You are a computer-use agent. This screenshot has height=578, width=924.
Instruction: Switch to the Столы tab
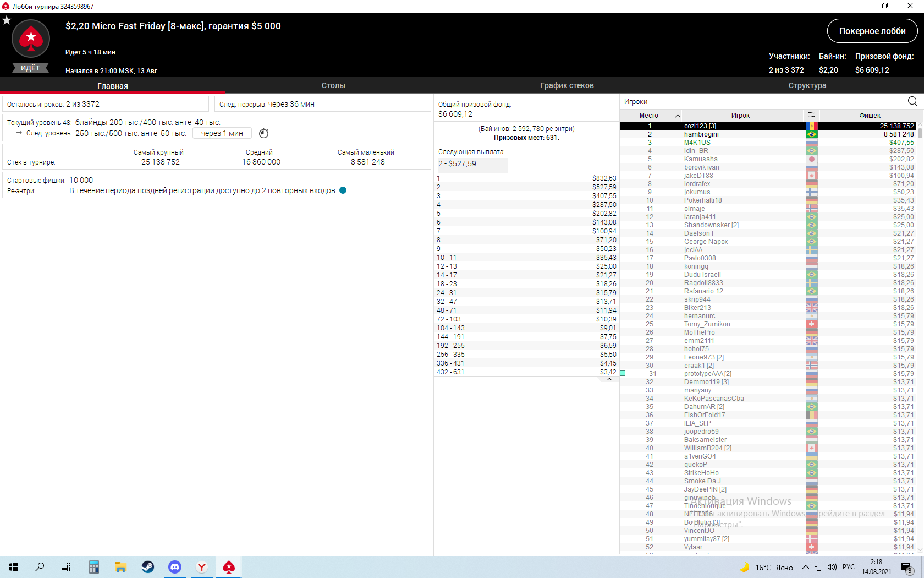tap(333, 85)
